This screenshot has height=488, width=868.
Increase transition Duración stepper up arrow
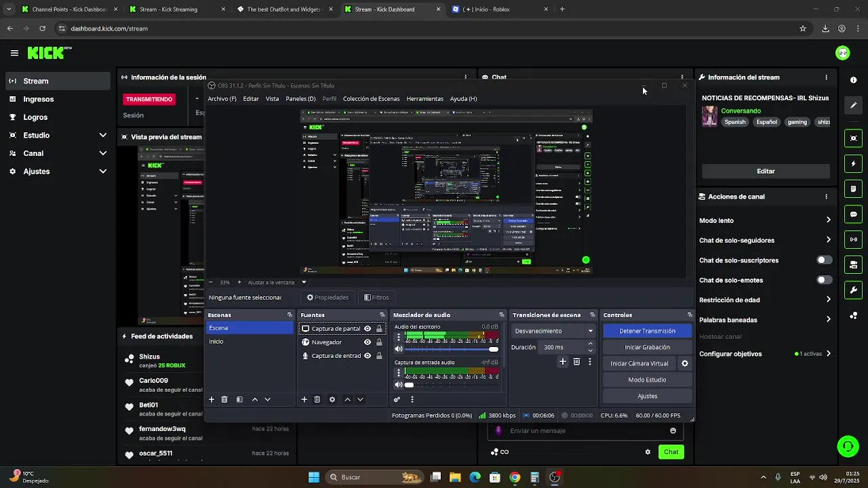tap(590, 344)
